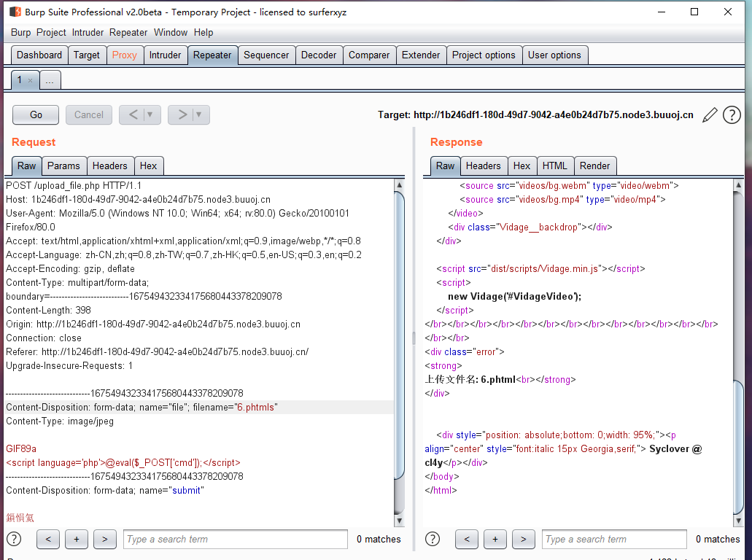Switch to Decoder tab
752x560 pixels.
coord(319,55)
